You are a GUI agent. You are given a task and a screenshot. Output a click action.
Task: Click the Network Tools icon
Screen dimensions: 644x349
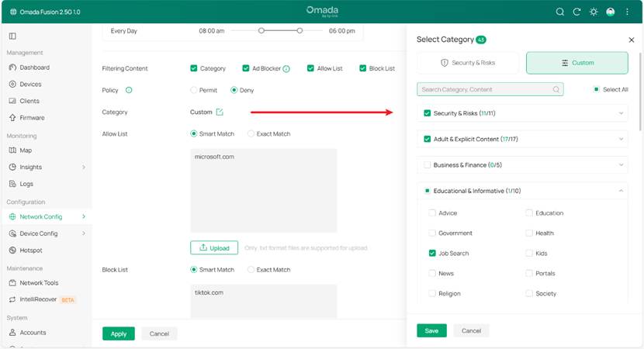click(x=12, y=283)
